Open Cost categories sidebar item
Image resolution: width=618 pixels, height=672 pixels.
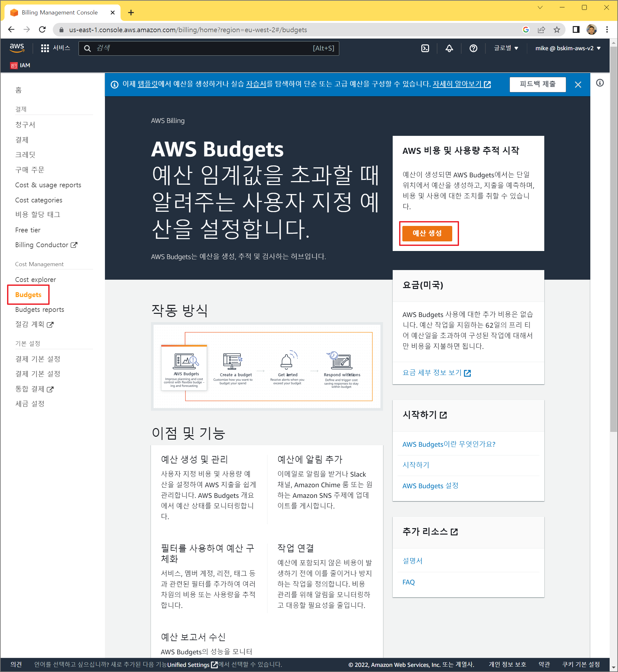(39, 200)
